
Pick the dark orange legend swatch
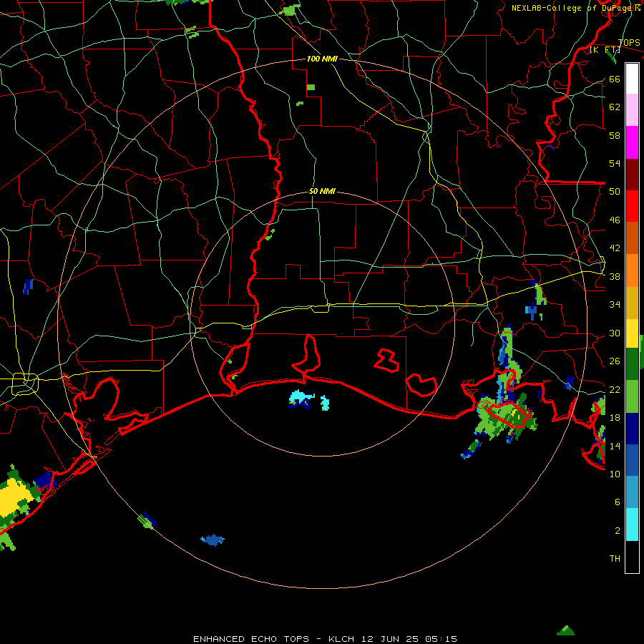632,238
